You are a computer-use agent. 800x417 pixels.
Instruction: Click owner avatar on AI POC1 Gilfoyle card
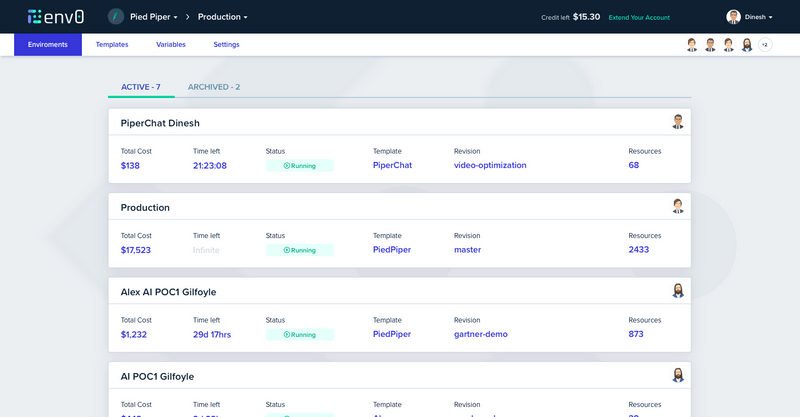coord(678,375)
